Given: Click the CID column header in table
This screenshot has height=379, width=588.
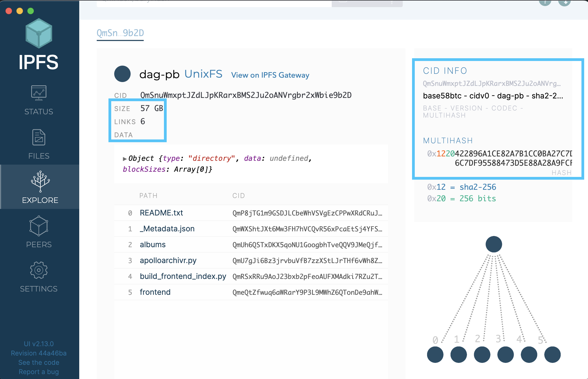Looking at the screenshot, I should (239, 196).
